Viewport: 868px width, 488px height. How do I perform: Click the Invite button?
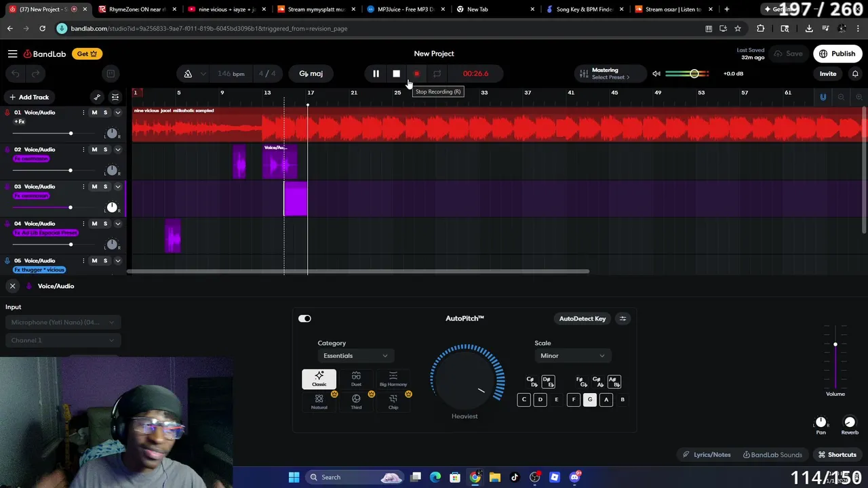click(828, 73)
